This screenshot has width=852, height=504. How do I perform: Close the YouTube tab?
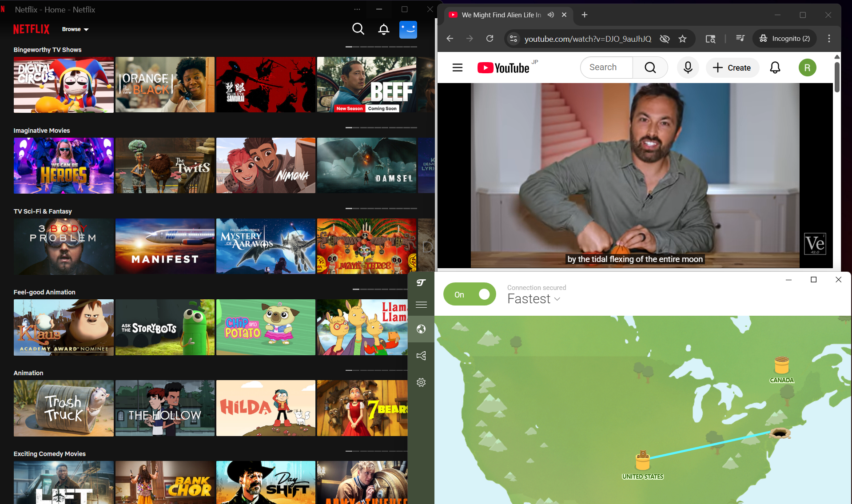(564, 15)
